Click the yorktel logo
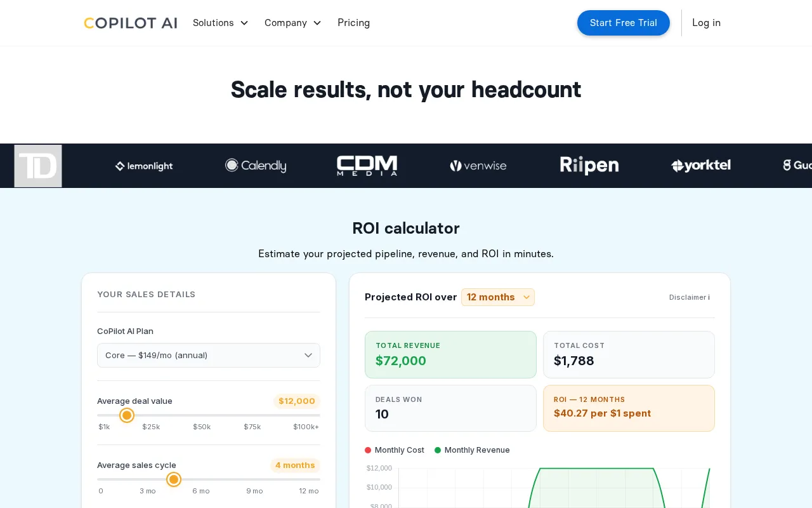Image resolution: width=812 pixels, height=508 pixels. click(x=701, y=166)
